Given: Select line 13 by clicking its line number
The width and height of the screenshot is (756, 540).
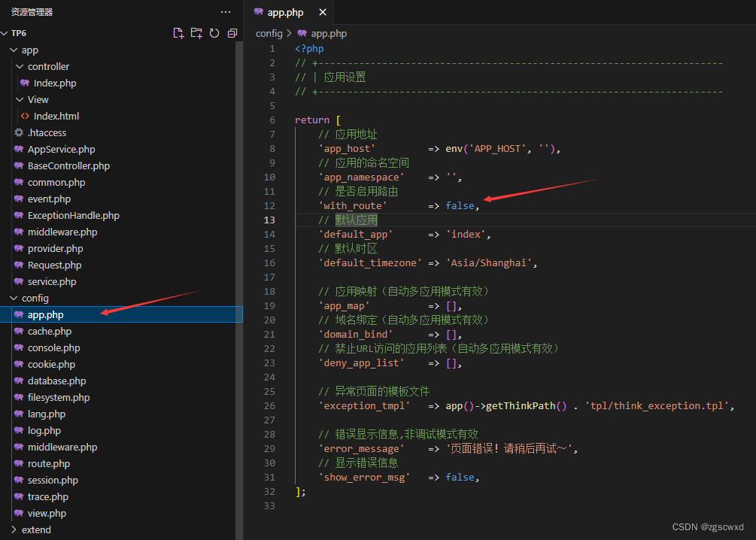Looking at the screenshot, I should pyautogui.click(x=269, y=220).
